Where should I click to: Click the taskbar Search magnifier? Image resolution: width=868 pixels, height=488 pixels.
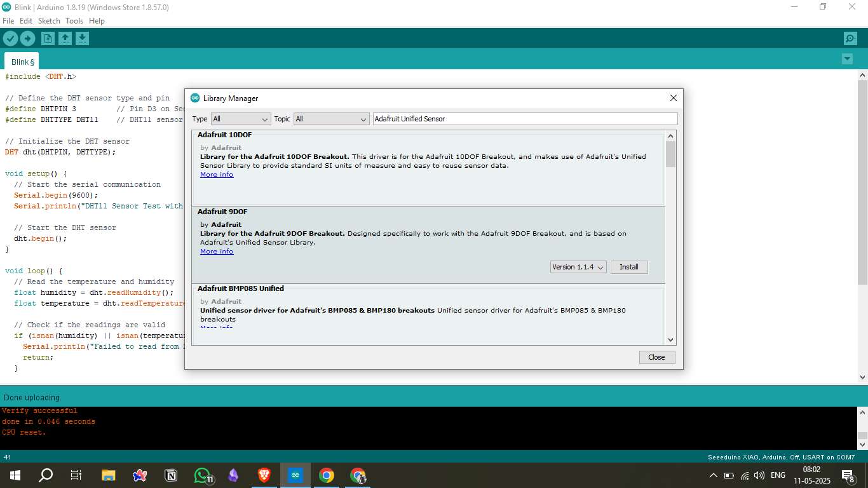pyautogui.click(x=46, y=475)
